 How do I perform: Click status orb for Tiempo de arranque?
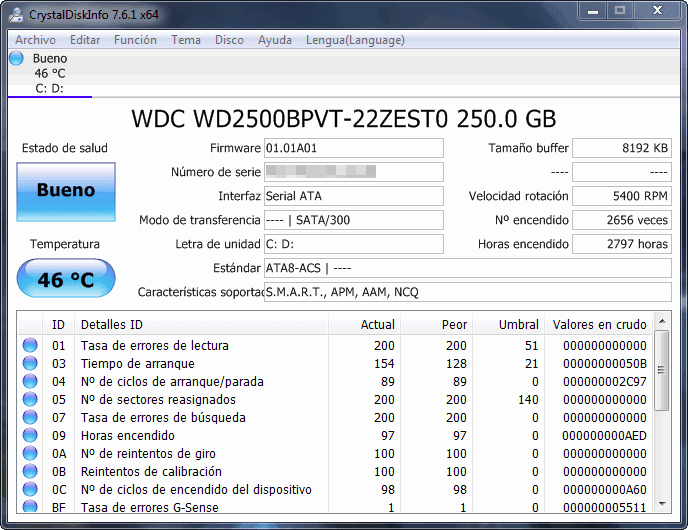point(30,363)
